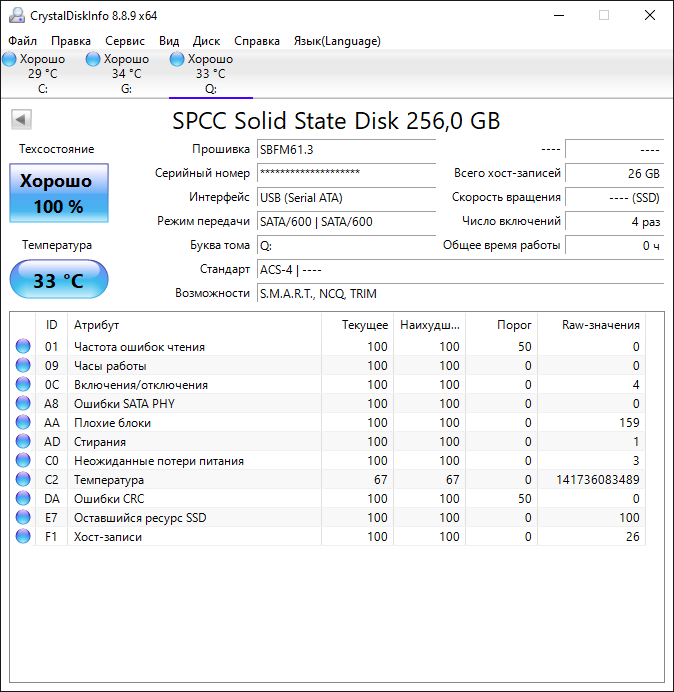
Task: Open the Язык(Language) menu
Action: [x=336, y=41]
